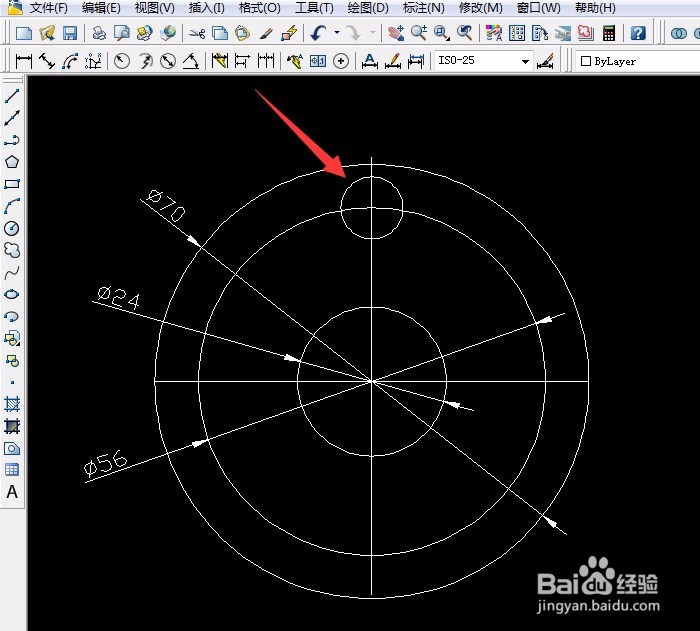Click the Dimension Update tool

pyautogui.click(x=416, y=61)
